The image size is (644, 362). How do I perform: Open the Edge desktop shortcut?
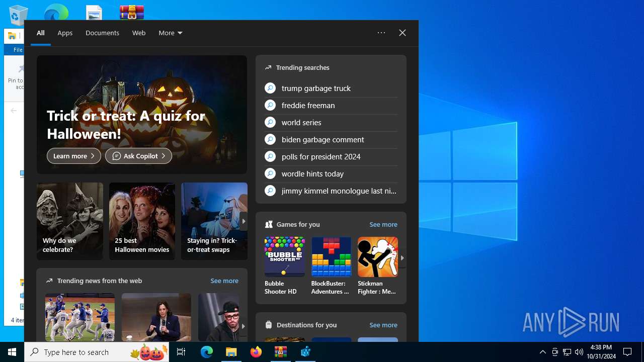(x=56, y=12)
